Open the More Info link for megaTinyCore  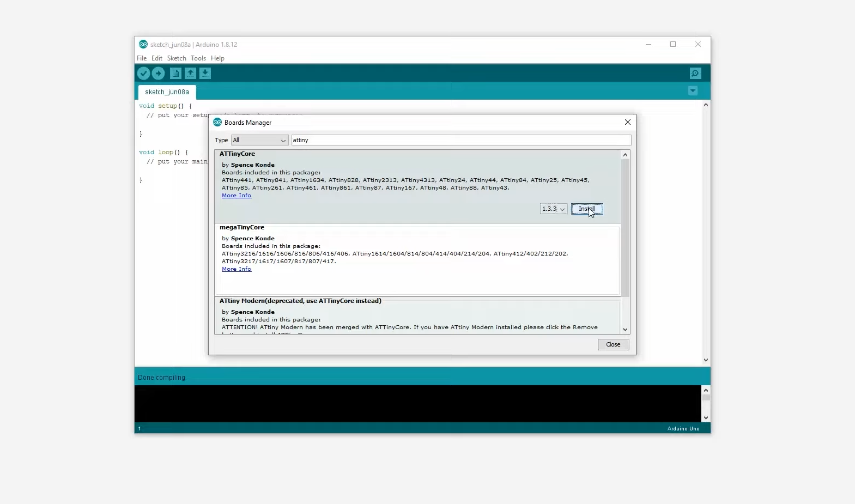pyautogui.click(x=237, y=269)
